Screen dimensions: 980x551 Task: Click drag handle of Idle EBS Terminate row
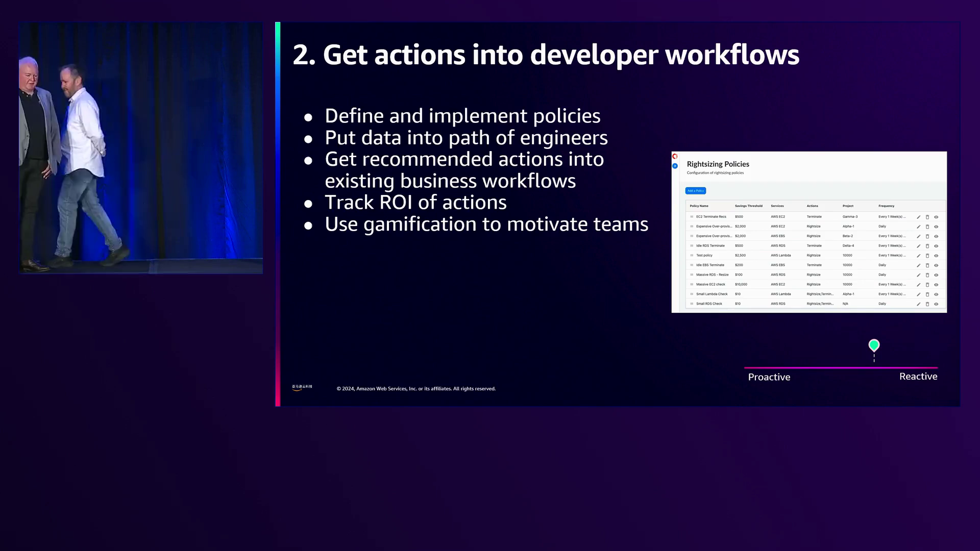pos(692,265)
